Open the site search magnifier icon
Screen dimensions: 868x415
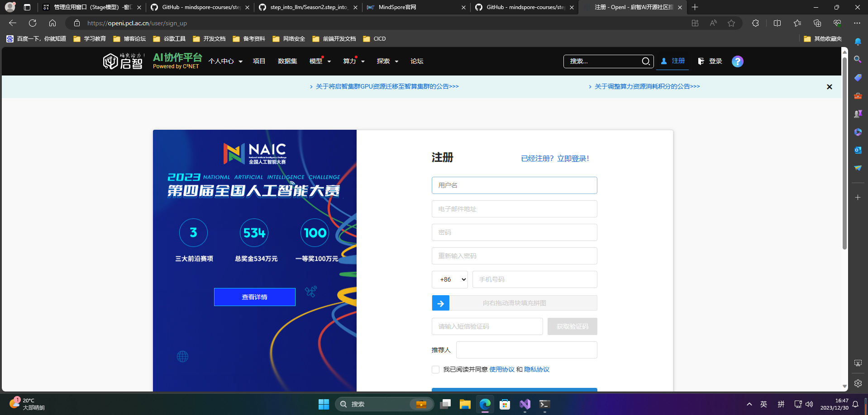point(646,61)
